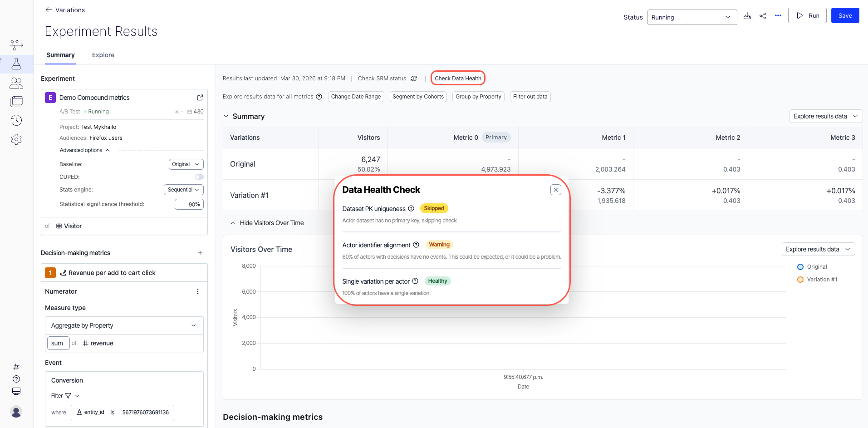This screenshot has height=428, width=868.
Task: Switch to the Explore tab
Action: click(x=103, y=55)
